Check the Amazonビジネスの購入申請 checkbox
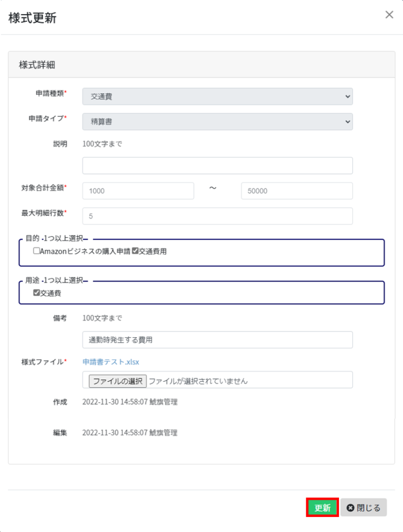The width and height of the screenshot is (403, 532). tap(36, 251)
